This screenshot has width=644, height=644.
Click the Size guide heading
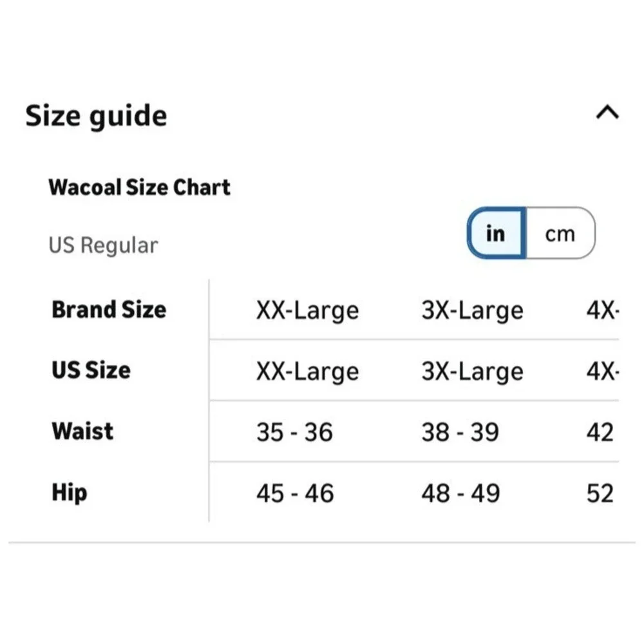tap(96, 116)
